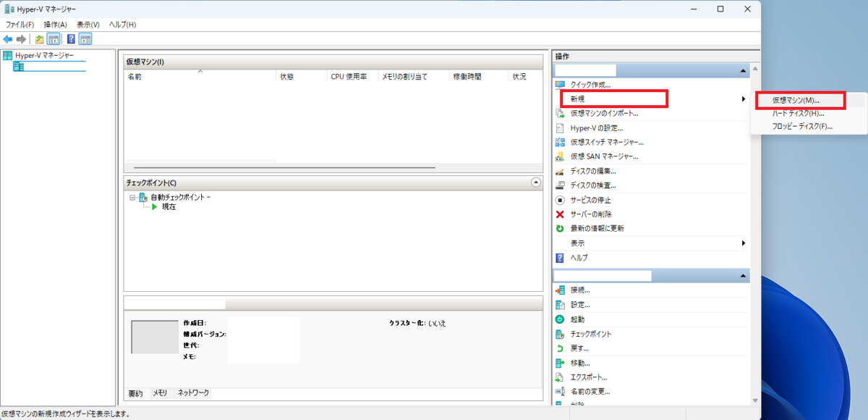Click the 接続 connect icon
The height and width of the screenshot is (420, 868).
(x=559, y=290)
